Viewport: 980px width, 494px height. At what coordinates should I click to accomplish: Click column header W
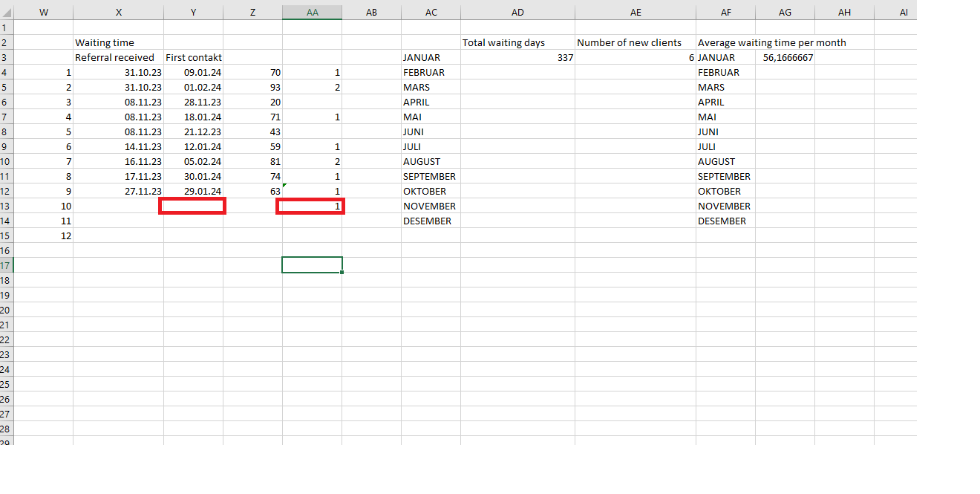[x=44, y=12]
